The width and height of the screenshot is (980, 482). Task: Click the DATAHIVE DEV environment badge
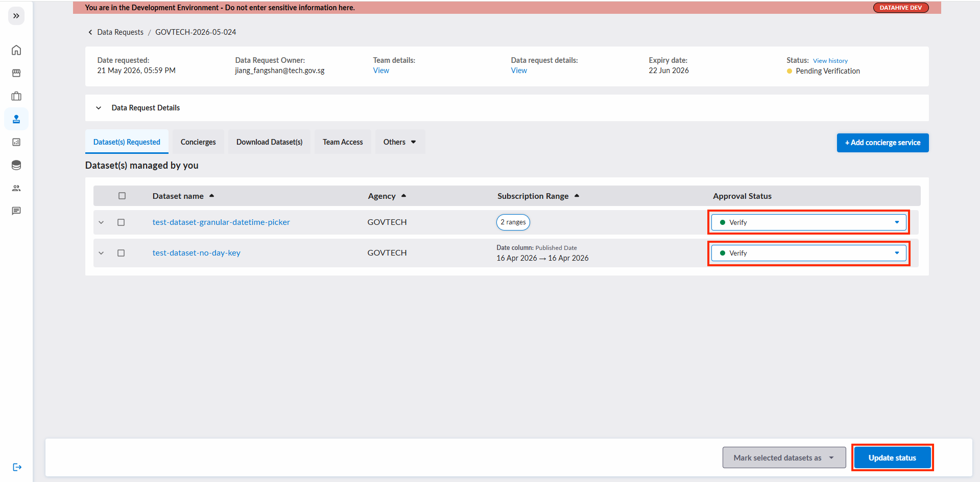[901, 8]
